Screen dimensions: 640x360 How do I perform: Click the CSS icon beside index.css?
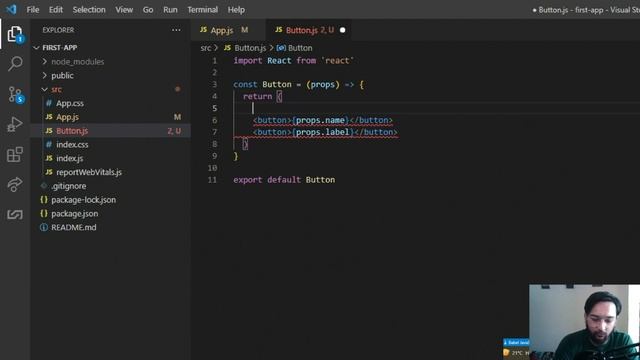[x=49, y=144]
